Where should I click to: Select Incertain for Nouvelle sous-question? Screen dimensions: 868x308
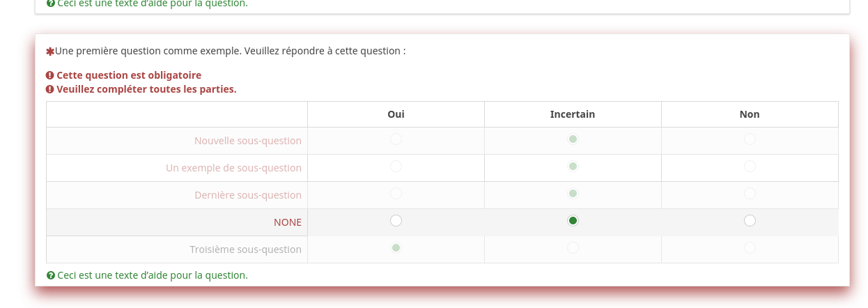573,139
